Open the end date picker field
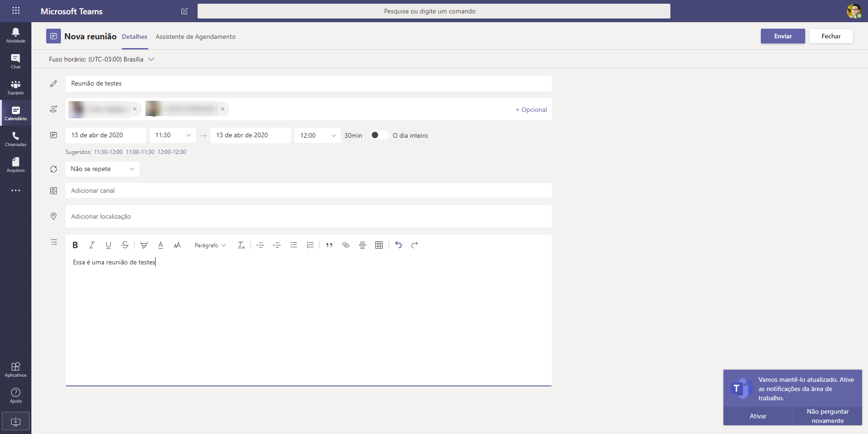The image size is (868, 434). click(x=251, y=135)
